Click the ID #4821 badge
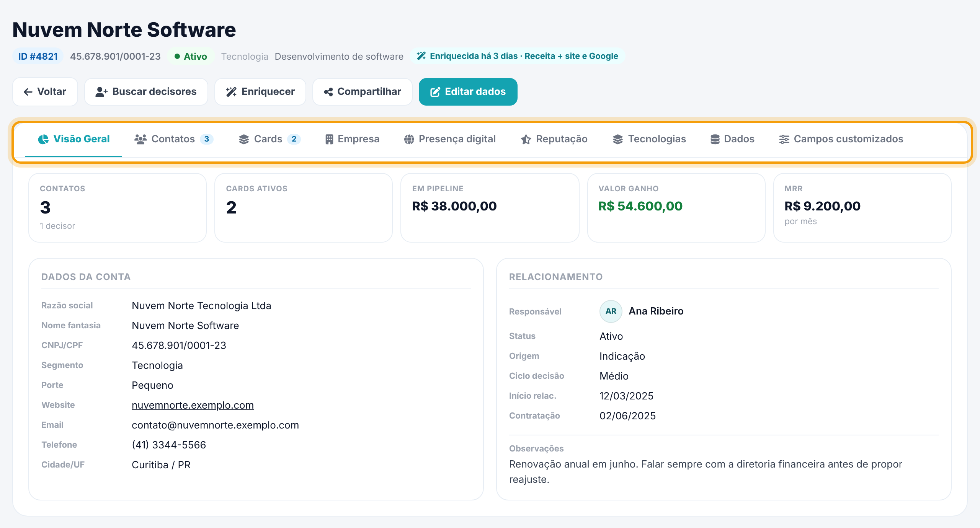The image size is (980, 528). tap(38, 56)
